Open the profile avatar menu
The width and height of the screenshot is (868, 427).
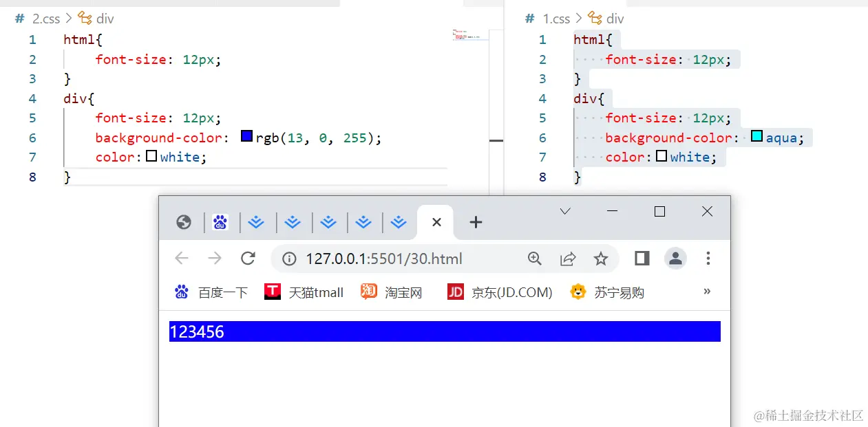pyautogui.click(x=675, y=259)
